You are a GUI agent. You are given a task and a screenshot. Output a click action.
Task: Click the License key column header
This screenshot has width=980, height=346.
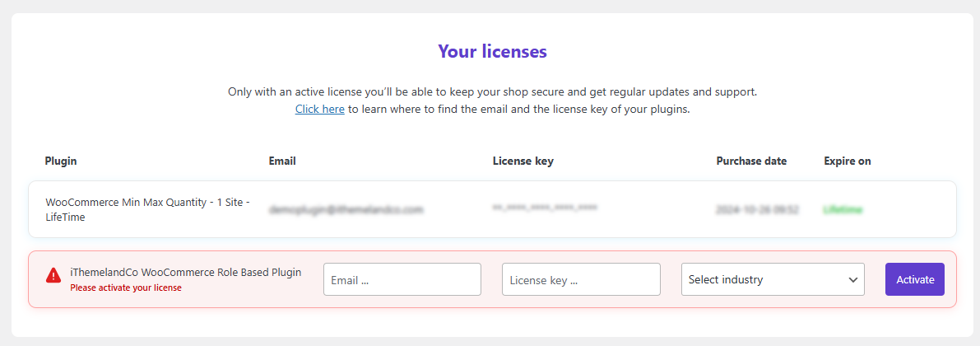pos(523,161)
